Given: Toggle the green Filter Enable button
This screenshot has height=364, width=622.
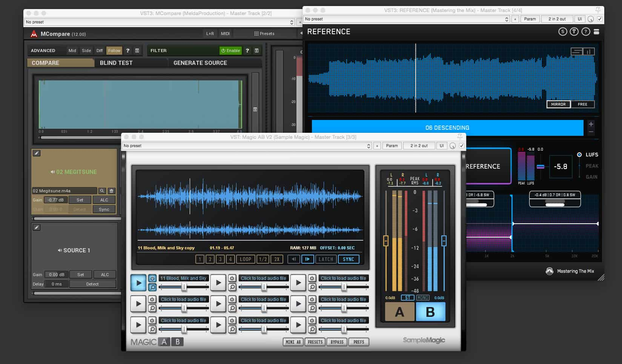Looking at the screenshot, I should tap(230, 51).
